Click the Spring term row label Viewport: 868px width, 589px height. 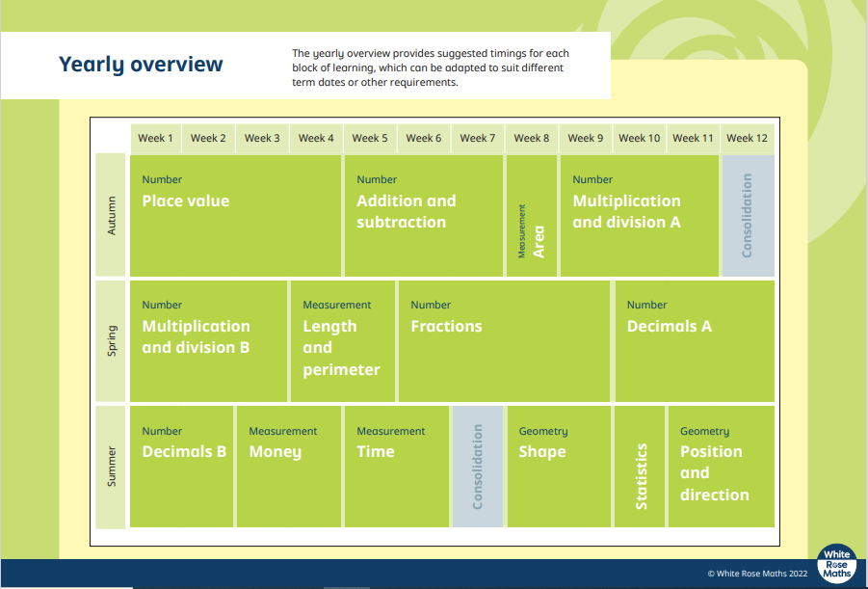coord(111,340)
